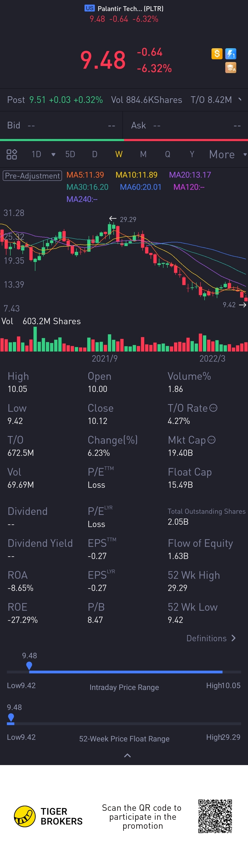Select the M monthly chart tab

[x=143, y=154]
